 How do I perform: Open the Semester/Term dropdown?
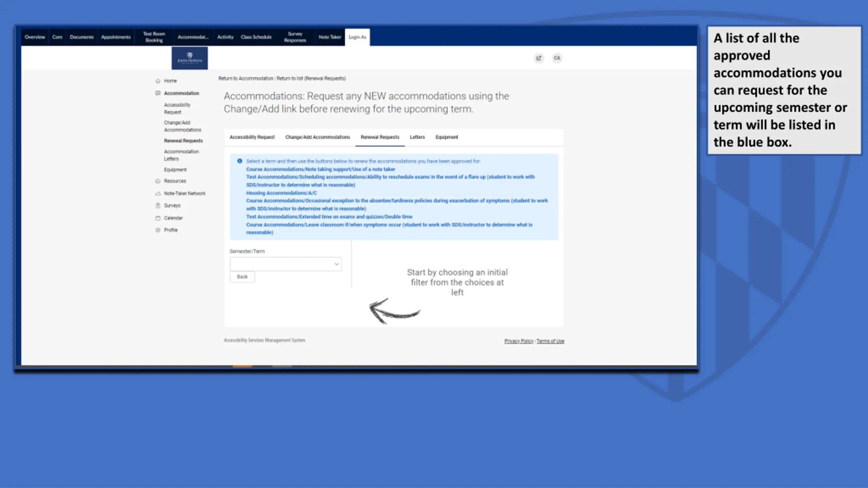click(x=285, y=264)
